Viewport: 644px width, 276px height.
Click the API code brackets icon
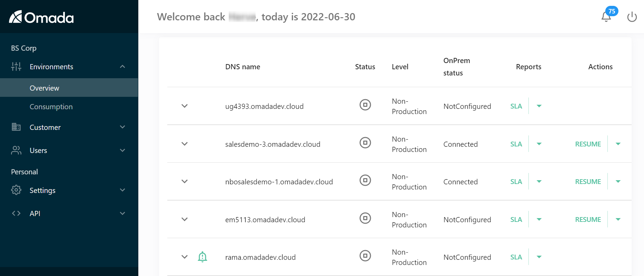click(16, 213)
